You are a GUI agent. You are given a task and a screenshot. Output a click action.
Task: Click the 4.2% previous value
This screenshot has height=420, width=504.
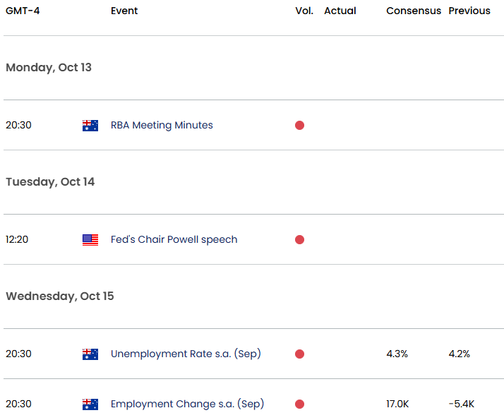459,354
